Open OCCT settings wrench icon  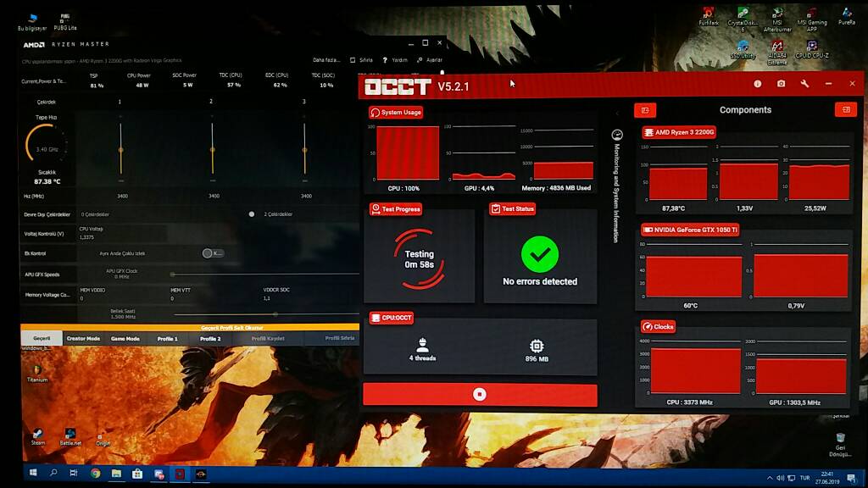[x=805, y=84]
